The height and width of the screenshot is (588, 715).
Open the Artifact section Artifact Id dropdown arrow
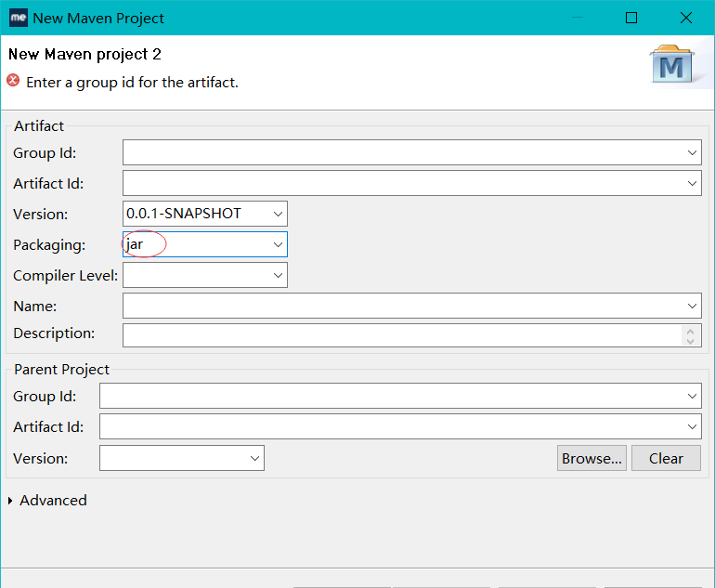click(692, 183)
